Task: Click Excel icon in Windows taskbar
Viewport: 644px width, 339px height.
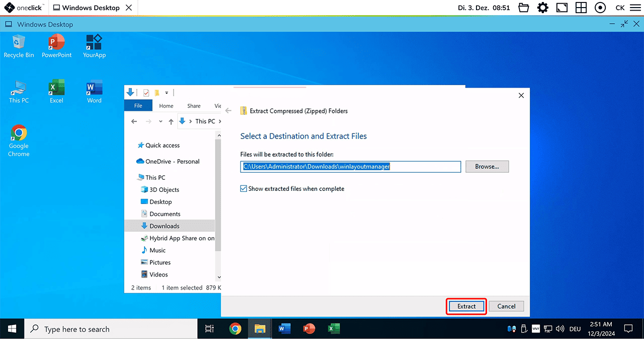Action: point(333,329)
